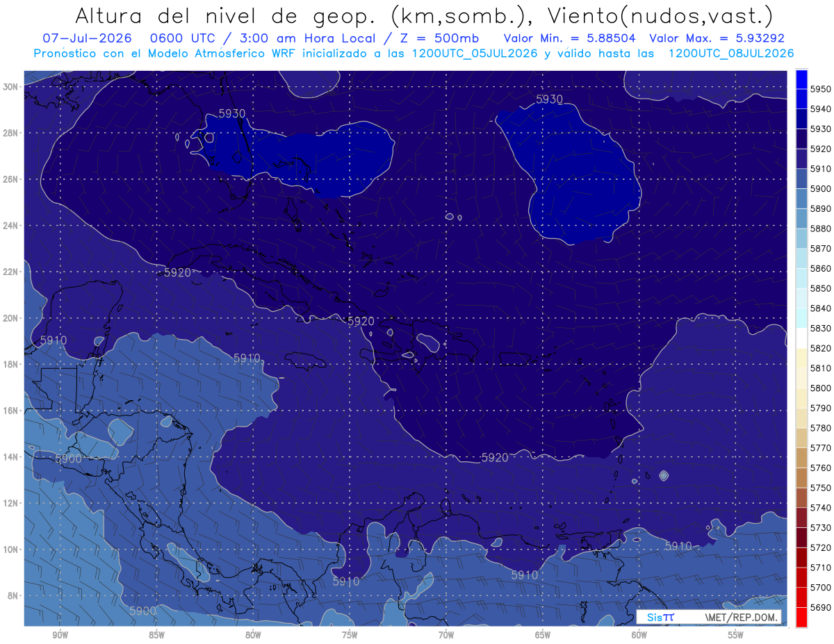
Task: Click the 5820 colorbar label
Action: (820, 348)
